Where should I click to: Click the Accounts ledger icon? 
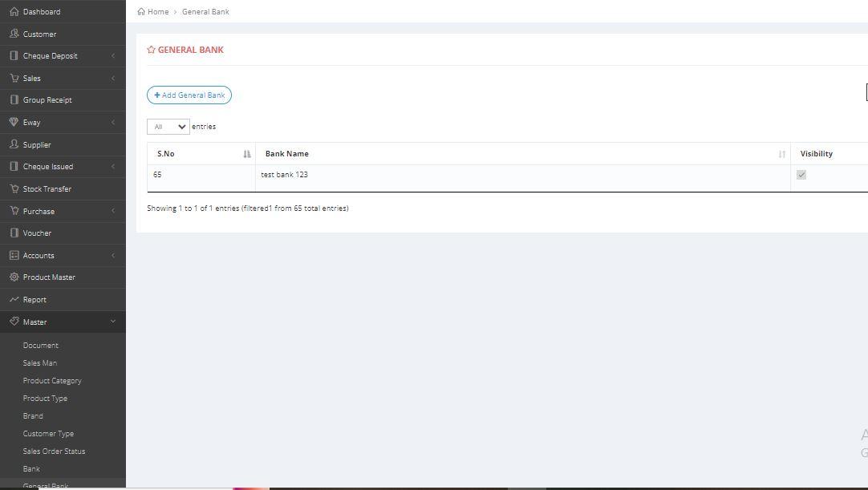pyautogui.click(x=14, y=255)
